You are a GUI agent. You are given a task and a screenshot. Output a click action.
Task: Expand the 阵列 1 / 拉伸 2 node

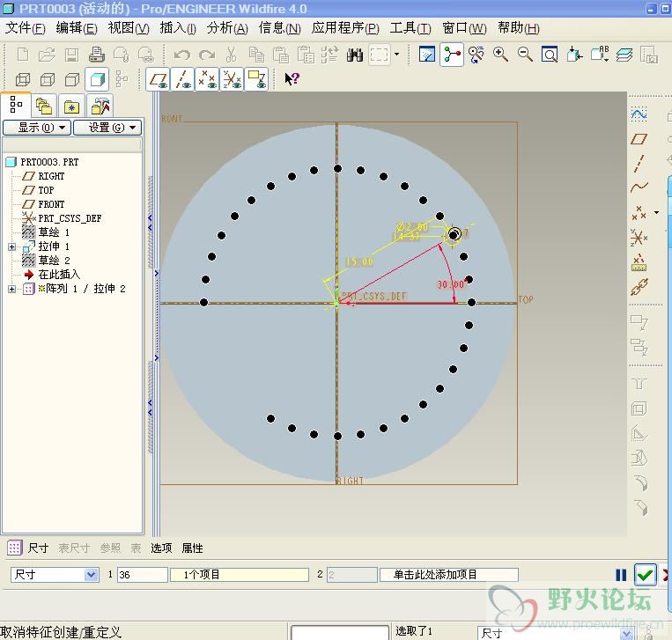(x=11, y=289)
